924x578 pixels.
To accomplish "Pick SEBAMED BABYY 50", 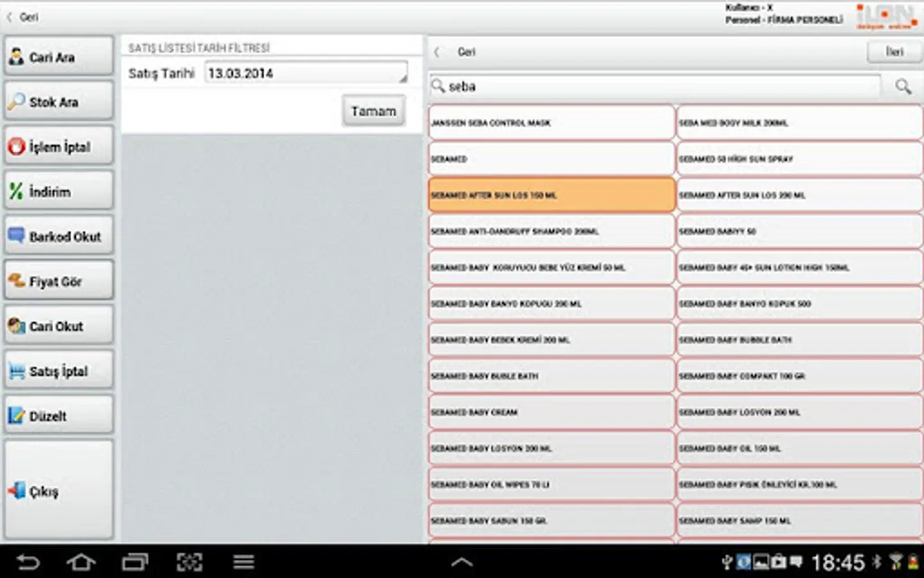I will [800, 231].
